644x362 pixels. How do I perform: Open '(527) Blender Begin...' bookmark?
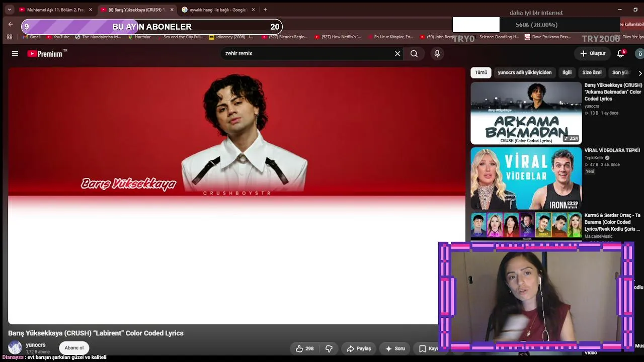[284, 37]
